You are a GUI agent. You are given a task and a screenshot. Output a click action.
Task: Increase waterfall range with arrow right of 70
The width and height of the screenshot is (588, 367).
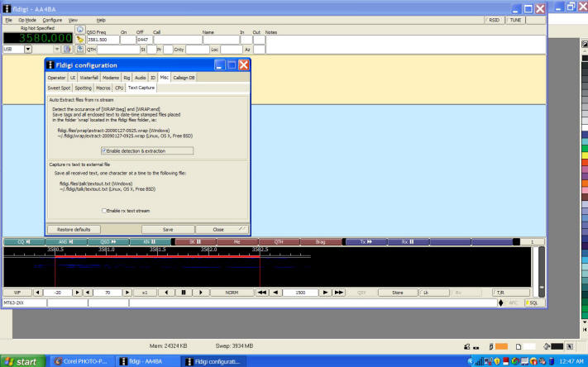127,293
